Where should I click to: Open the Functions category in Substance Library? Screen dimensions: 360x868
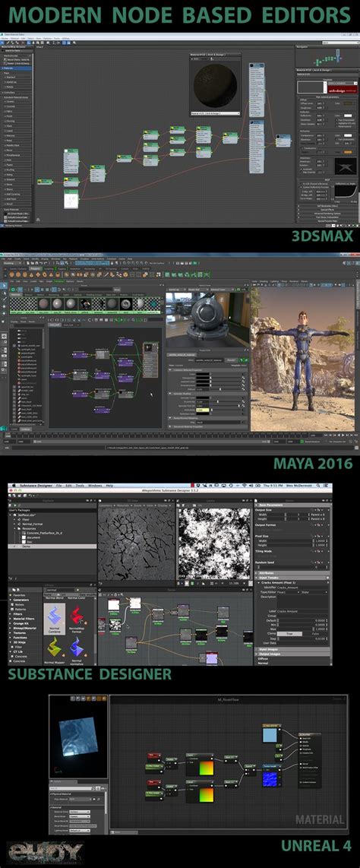[x=20, y=638]
